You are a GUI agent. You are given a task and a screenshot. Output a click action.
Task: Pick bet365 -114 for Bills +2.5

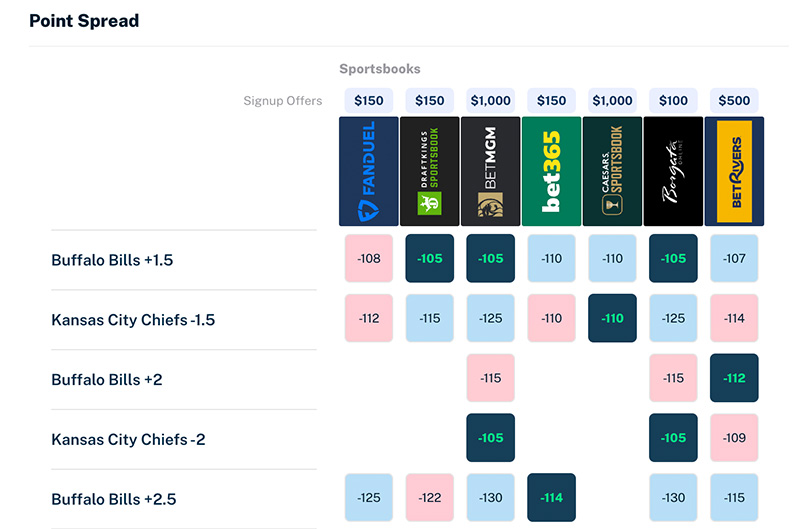click(551, 497)
